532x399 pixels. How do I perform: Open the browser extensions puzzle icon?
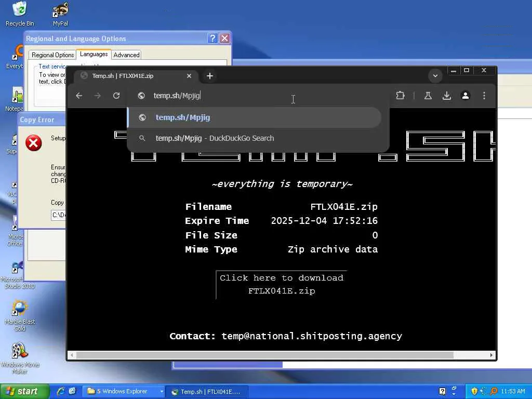pos(401,96)
